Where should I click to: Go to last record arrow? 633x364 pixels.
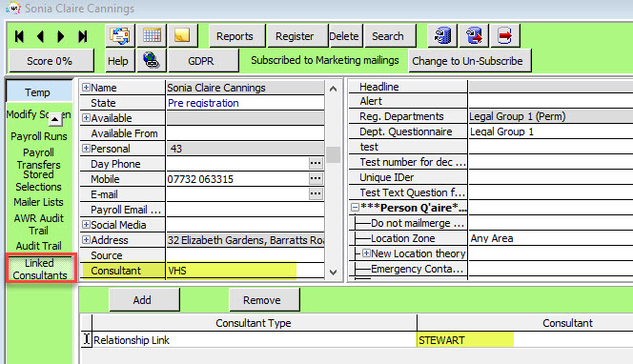coord(83,36)
